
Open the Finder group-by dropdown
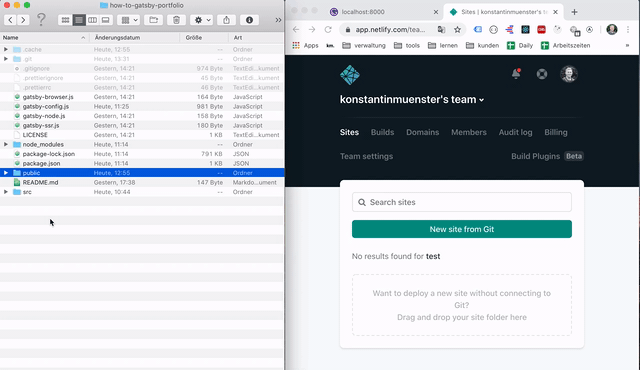(129, 20)
